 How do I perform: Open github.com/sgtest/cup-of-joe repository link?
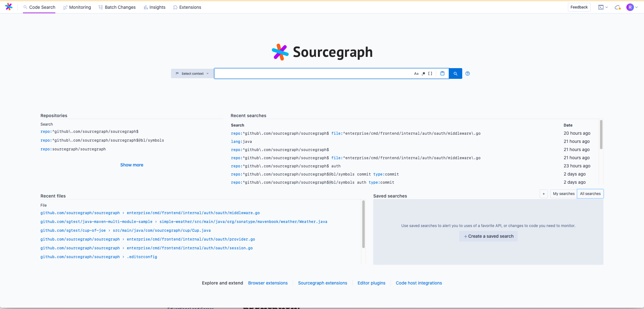pyautogui.click(x=73, y=230)
